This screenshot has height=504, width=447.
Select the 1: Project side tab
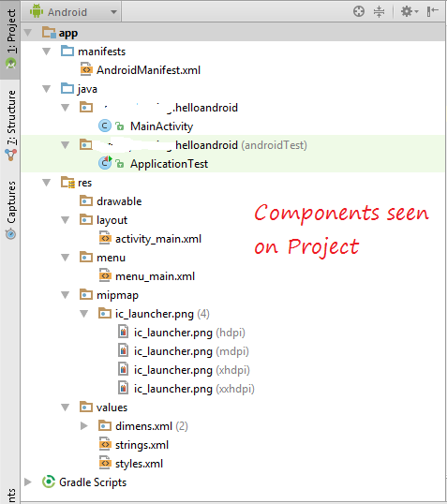pos(10,39)
